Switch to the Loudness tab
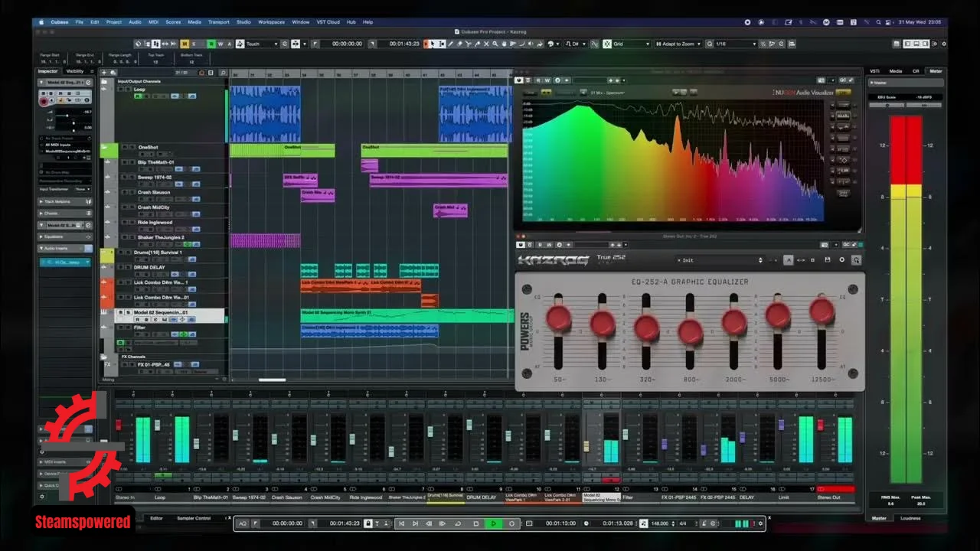 point(911,518)
